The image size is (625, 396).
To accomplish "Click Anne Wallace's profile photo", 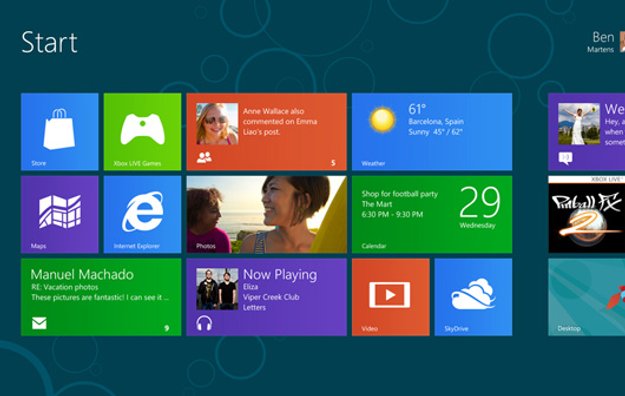I will [217, 124].
